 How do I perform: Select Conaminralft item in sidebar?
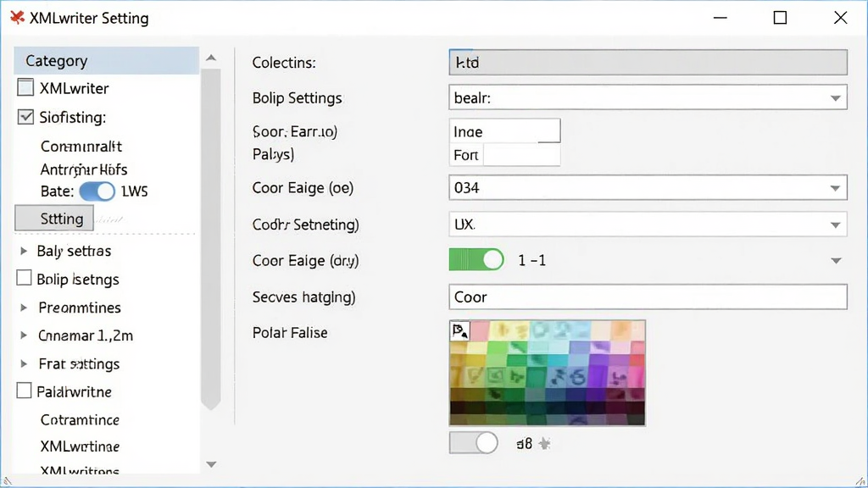click(x=81, y=147)
